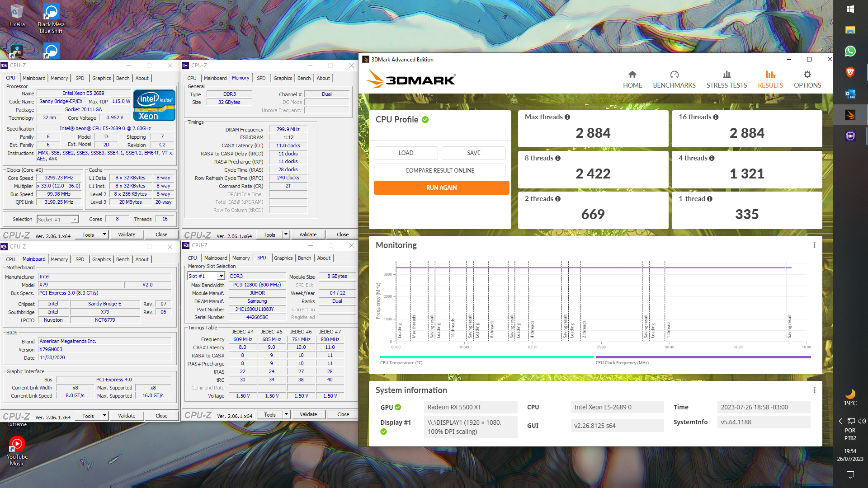Switch to About tab in CPU-Z SPD window
868x488 pixels.
pyautogui.click(x=324, y=258)
